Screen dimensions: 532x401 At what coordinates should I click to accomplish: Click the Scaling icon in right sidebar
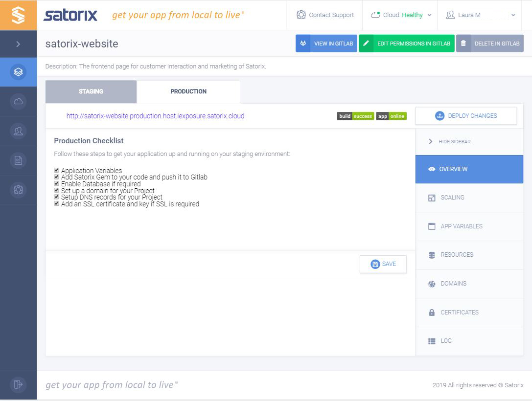tap(432, 198)
